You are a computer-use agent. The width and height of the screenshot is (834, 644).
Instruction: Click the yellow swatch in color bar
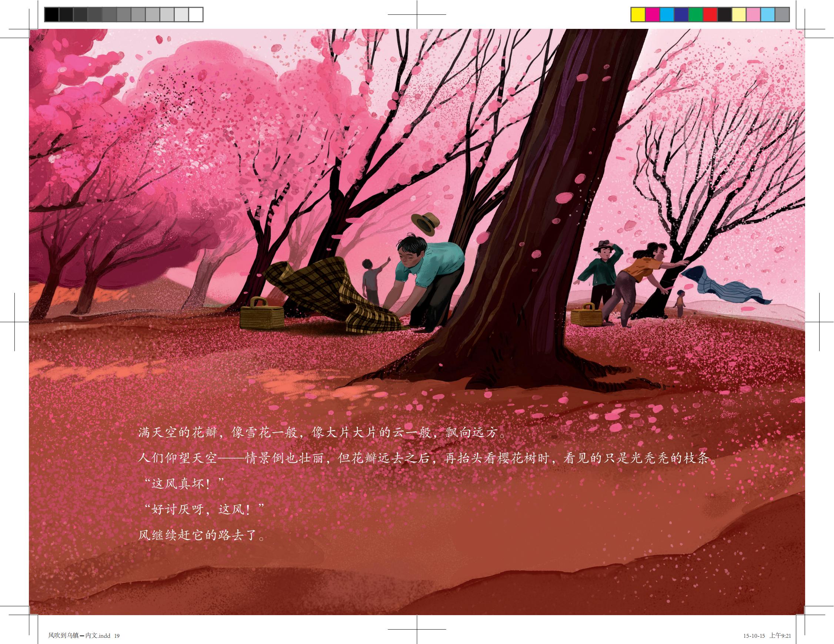coord(638,15)
